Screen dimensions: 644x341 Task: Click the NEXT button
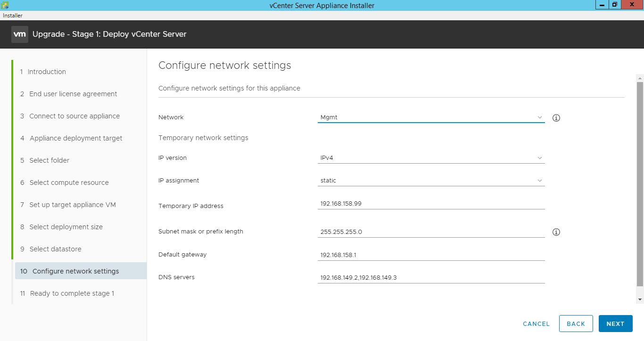(x=615, y=324)
